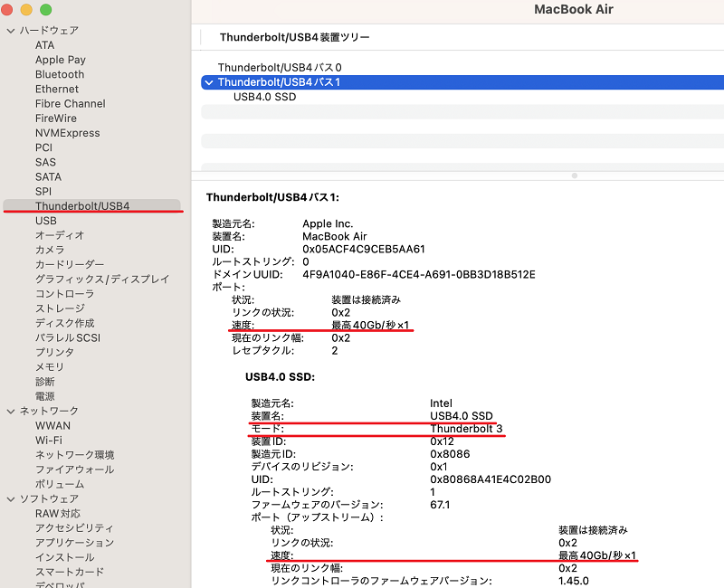Click the green zoom window button
Viewport: 724px width, 588px height.
[x=46, y=10]
